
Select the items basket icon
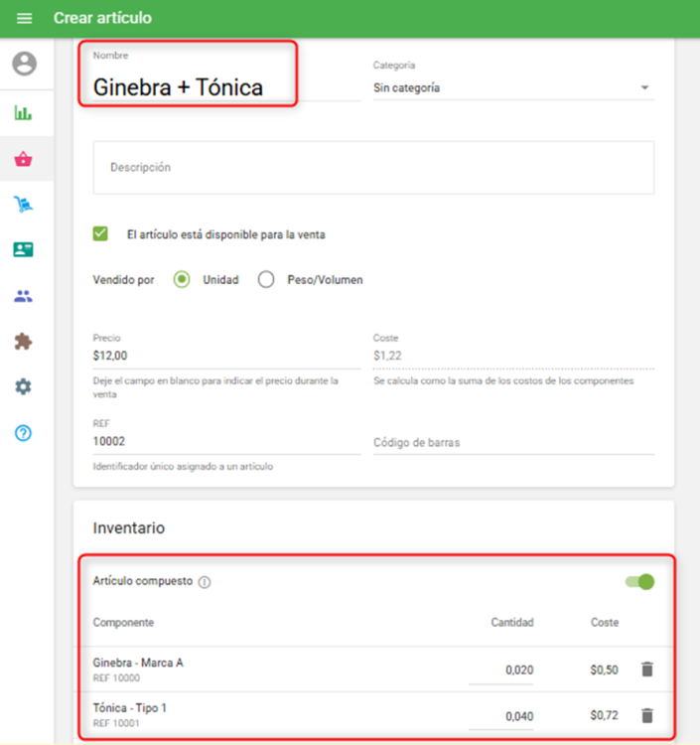[24, 159]
